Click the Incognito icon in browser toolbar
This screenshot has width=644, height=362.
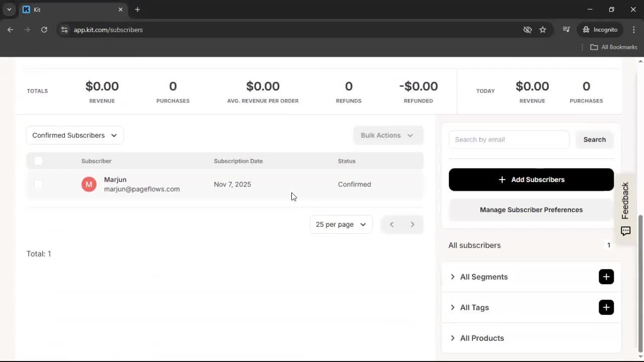[586, 30]
